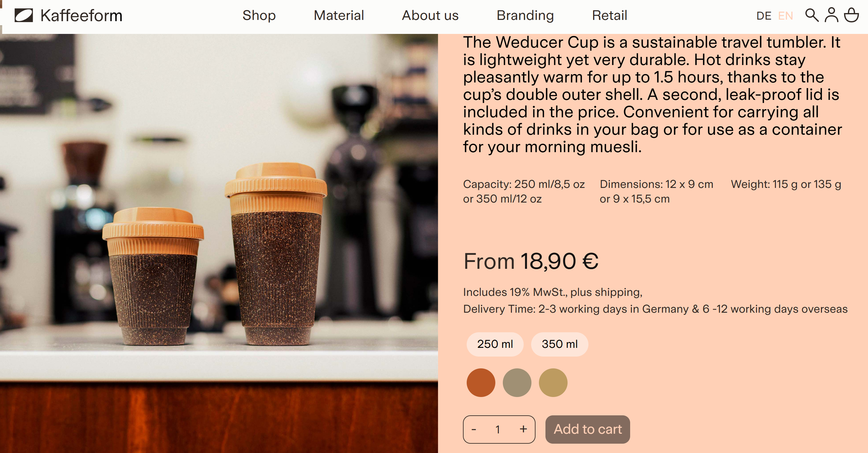Switch language to EN
The height and width of the screenshot is (453, 868).
[785, 16]
